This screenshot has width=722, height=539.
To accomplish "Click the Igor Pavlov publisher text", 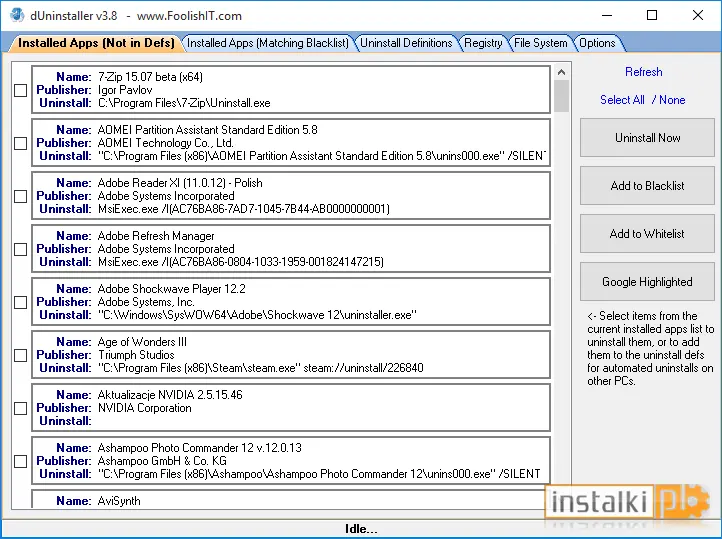I will 125,90.
